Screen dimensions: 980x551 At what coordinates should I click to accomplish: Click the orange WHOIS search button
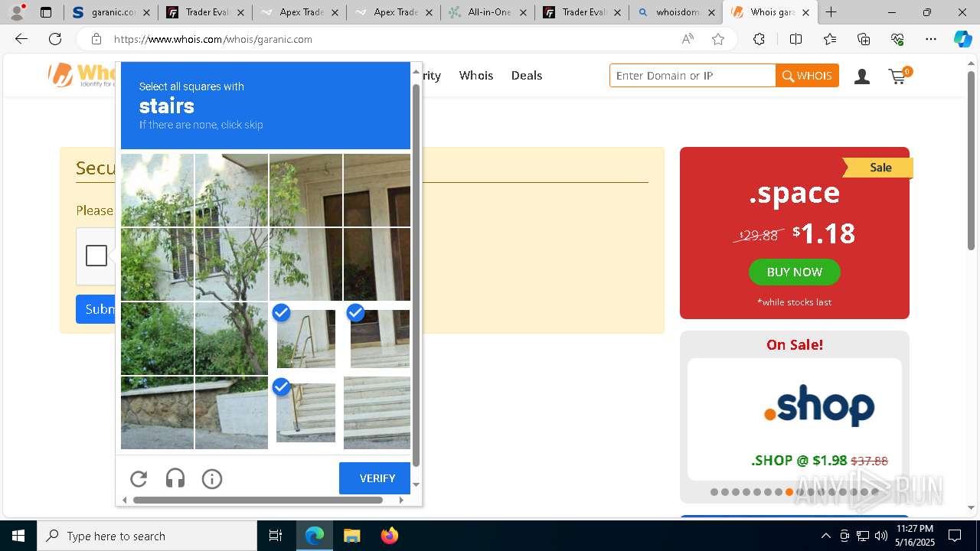click(807, 76)
